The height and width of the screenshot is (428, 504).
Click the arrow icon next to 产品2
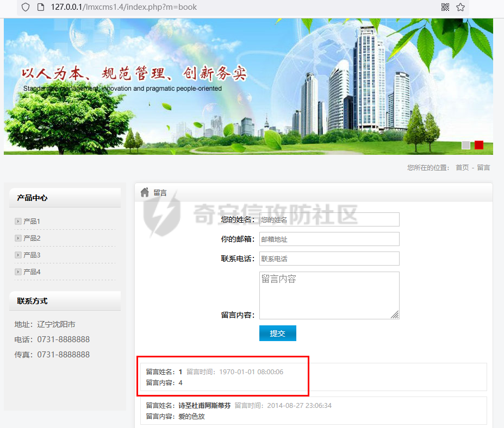(x=18, y=238)
